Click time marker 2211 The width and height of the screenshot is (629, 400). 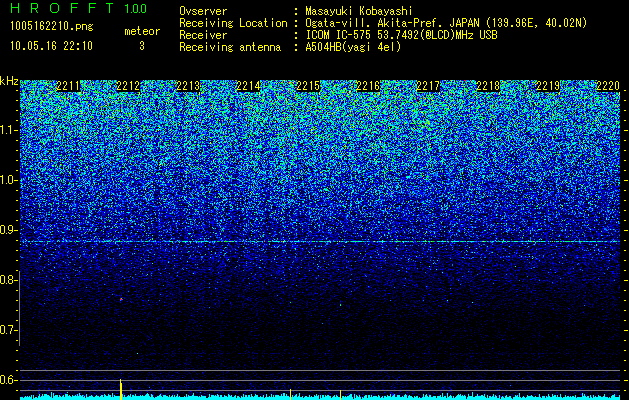point(68,86)
